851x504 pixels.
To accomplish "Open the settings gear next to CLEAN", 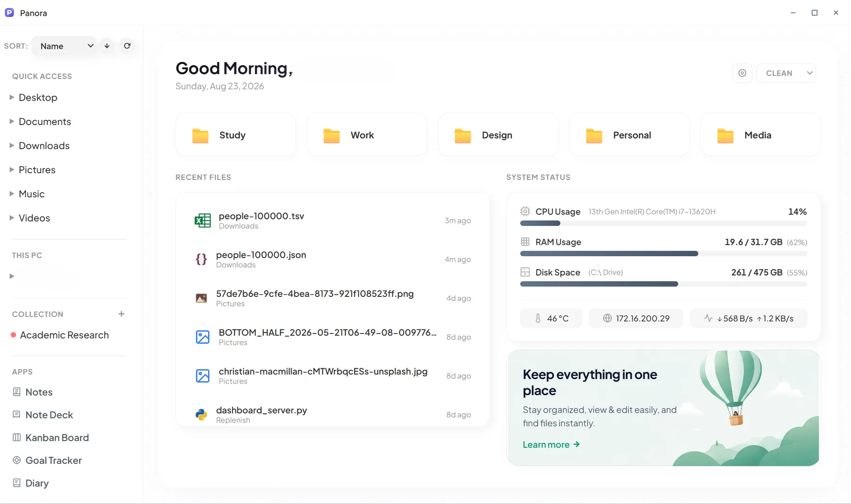I will (x=742, y=73).
